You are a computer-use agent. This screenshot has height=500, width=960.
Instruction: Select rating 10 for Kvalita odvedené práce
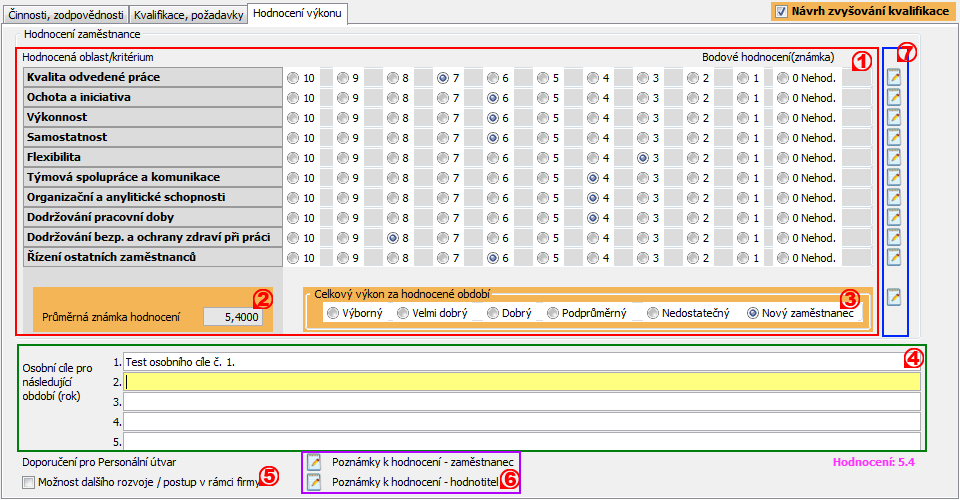[292, 78]
